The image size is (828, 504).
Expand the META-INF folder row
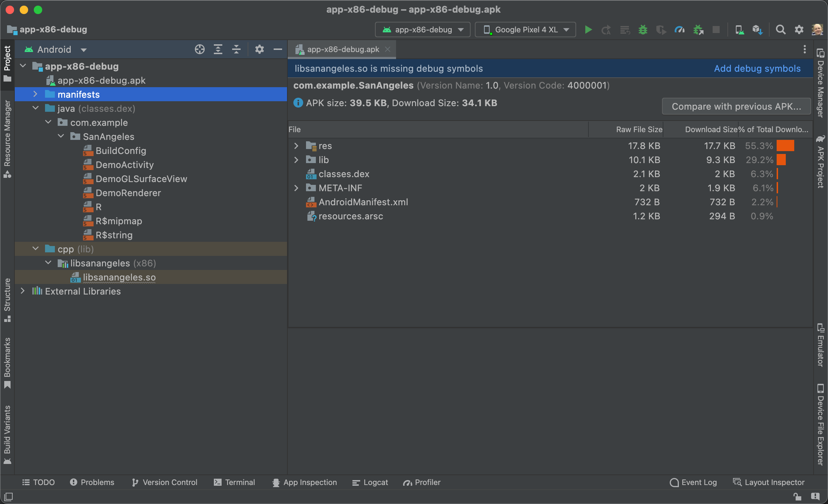296,187
